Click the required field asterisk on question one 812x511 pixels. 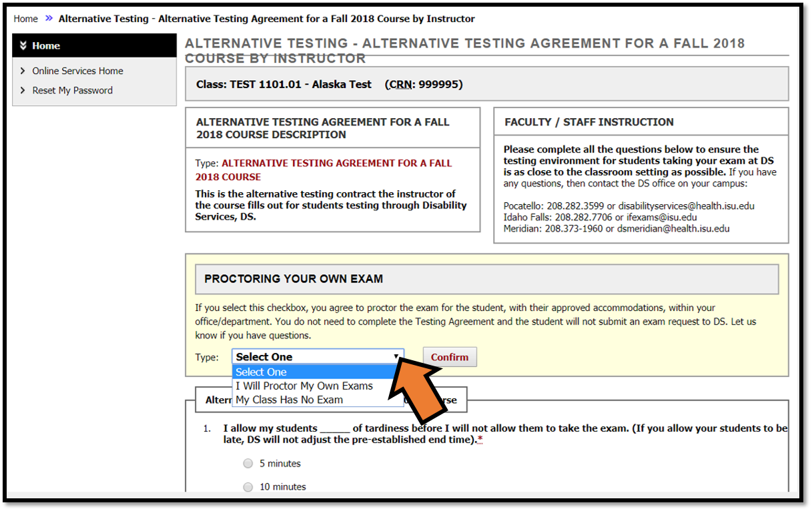[482, 439]
